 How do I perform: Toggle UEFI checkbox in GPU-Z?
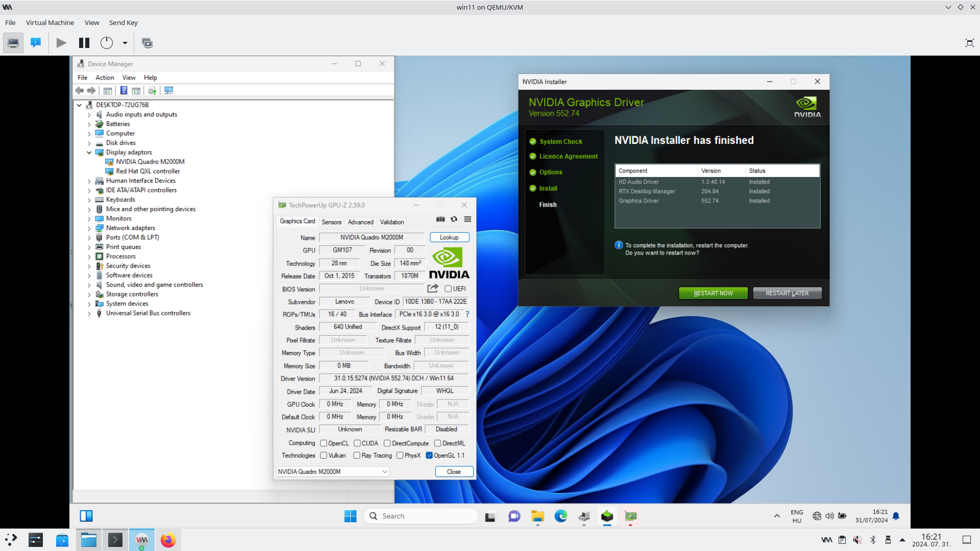(448, 289)
